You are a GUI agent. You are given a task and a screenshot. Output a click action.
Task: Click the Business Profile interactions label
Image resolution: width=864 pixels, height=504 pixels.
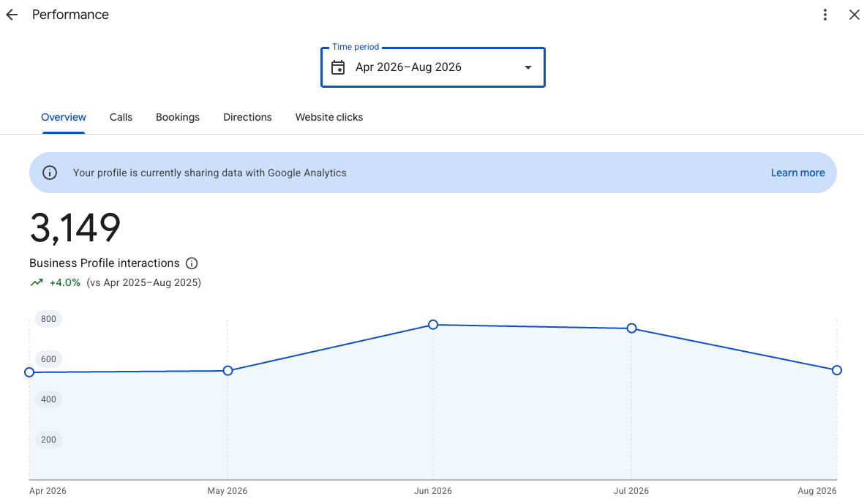click(104, 263)
